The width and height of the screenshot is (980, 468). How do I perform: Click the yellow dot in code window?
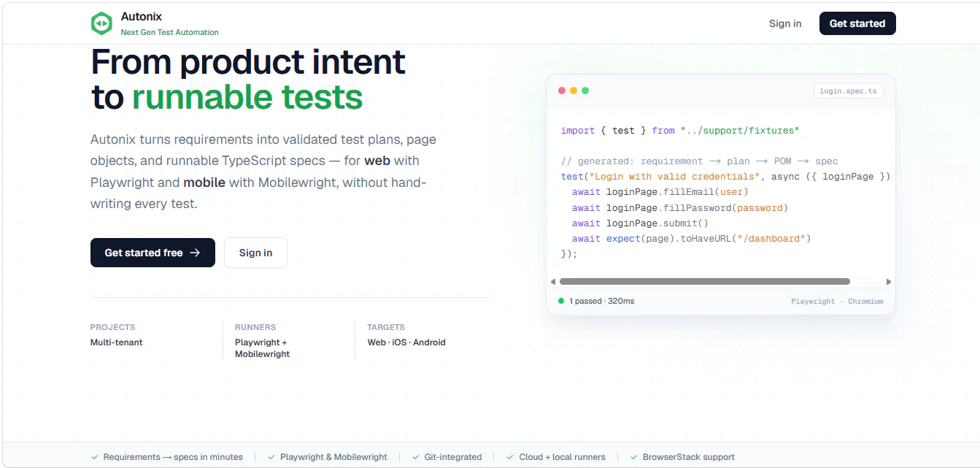[574, 91]
